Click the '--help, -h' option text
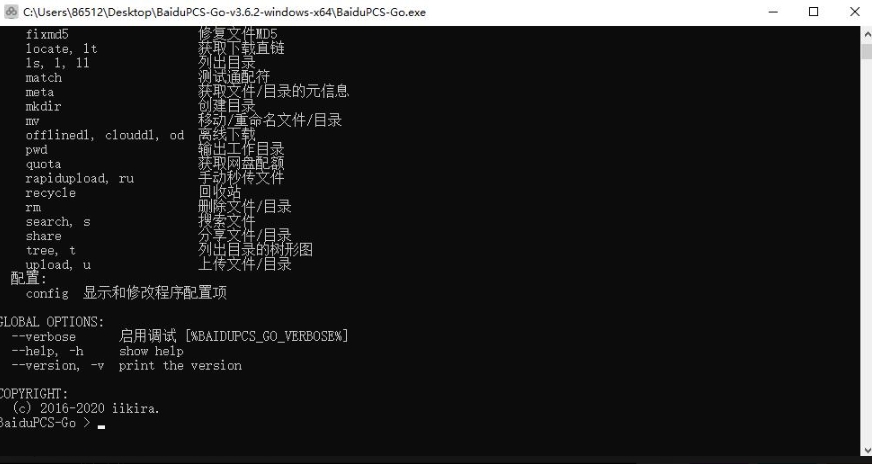The width and height of the screenshot is (872, 464). pos(47,351)
